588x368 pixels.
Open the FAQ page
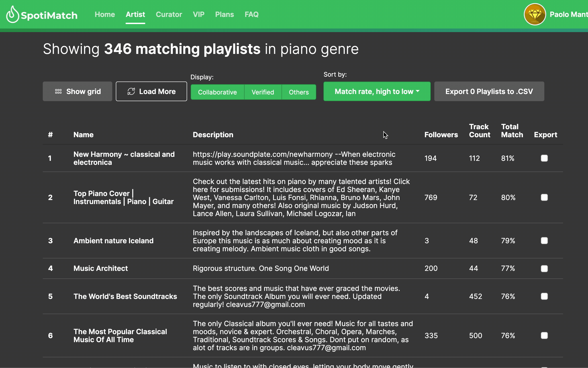(251, 15)
